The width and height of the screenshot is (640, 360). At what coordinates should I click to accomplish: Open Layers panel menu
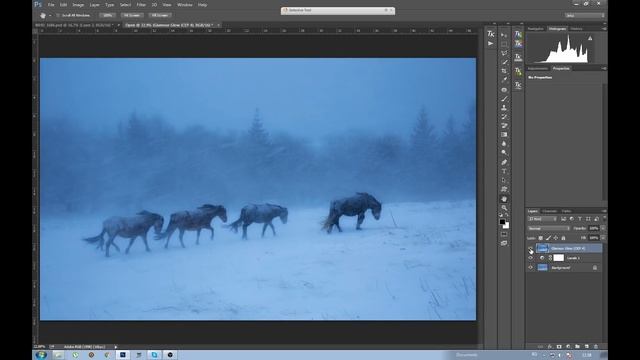(x=604, y=211)
